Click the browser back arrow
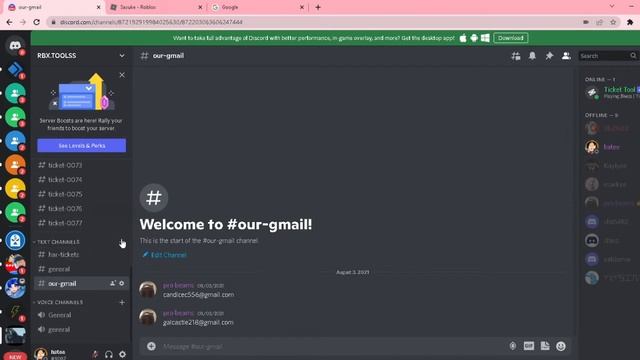Image resolution: width=640 pixels, height=360 pixels. click(x=9, y=22)
